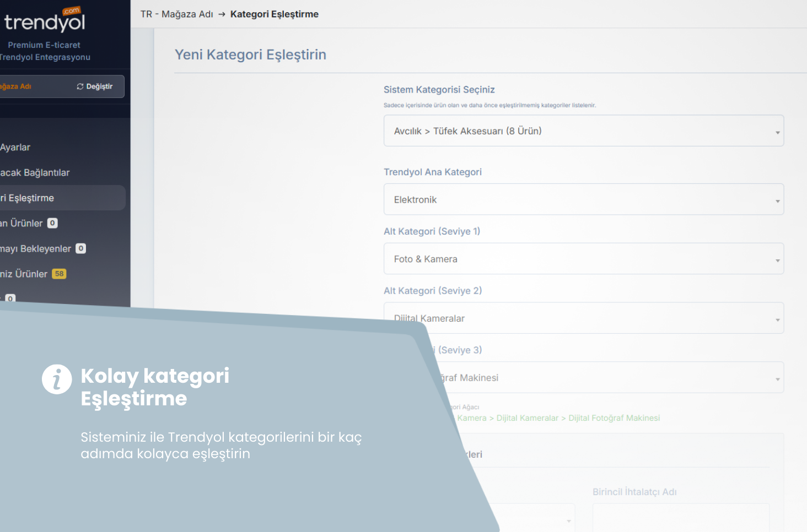Open the Ürünler item with 0 badge
The width and height of the screenshot is (807, 532).
(25, 224)
